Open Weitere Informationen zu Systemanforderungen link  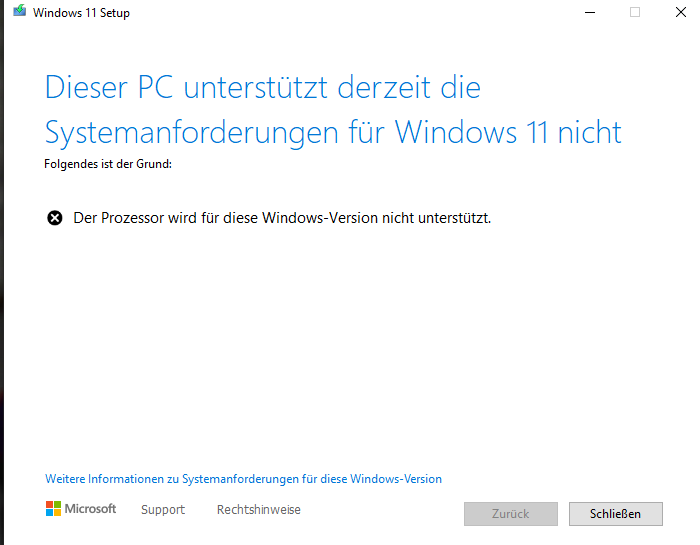coord(243,479)
